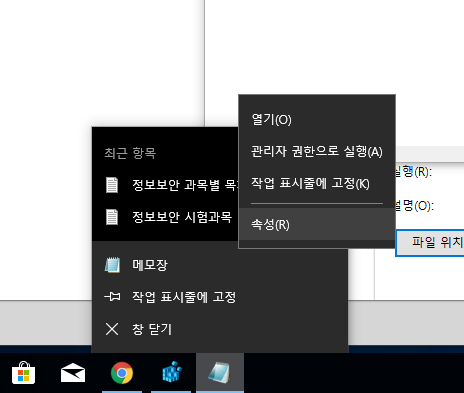Click the Notepad taskbar icon
The width and height of the screenshot is (464, 393).
pyautogui.click(x=220, y=372)
